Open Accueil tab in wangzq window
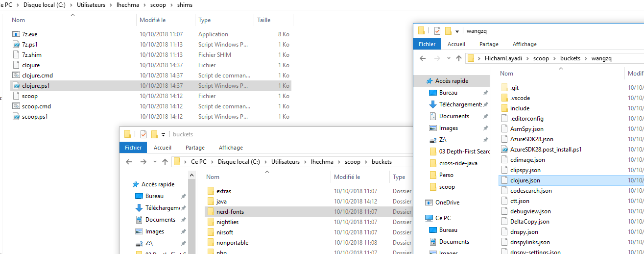644x254 pixels. [456, 44]
